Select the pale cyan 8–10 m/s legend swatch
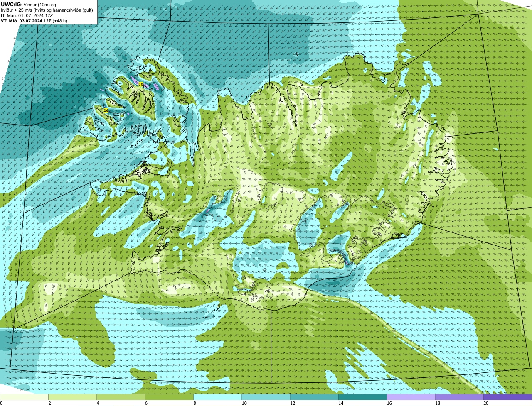 pyautogui.click(x=217, y=397)
